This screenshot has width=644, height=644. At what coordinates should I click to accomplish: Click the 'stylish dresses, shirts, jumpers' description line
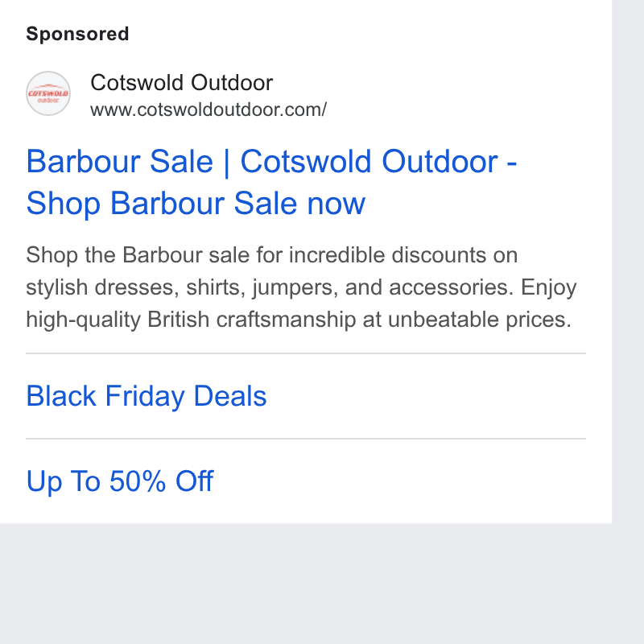tap(301, 287)
